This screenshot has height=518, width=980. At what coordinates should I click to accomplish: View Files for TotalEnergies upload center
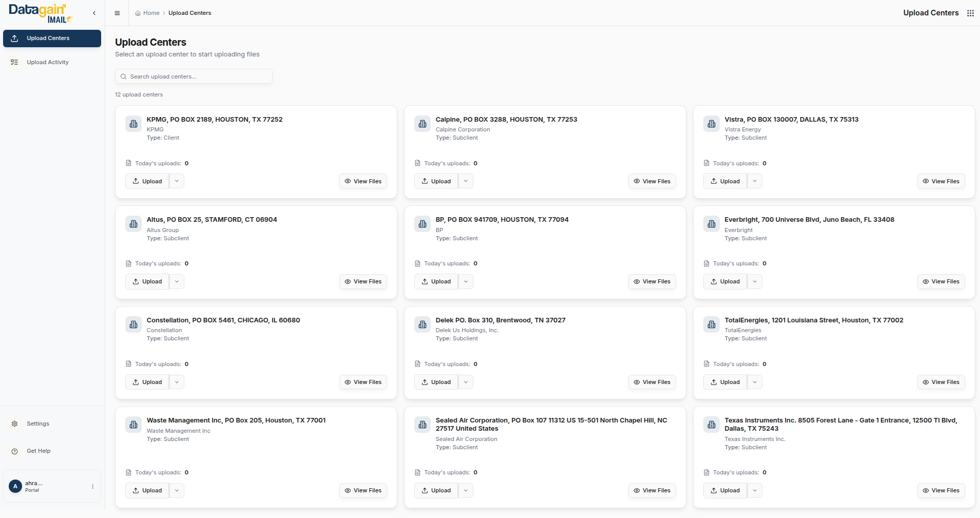941,382
